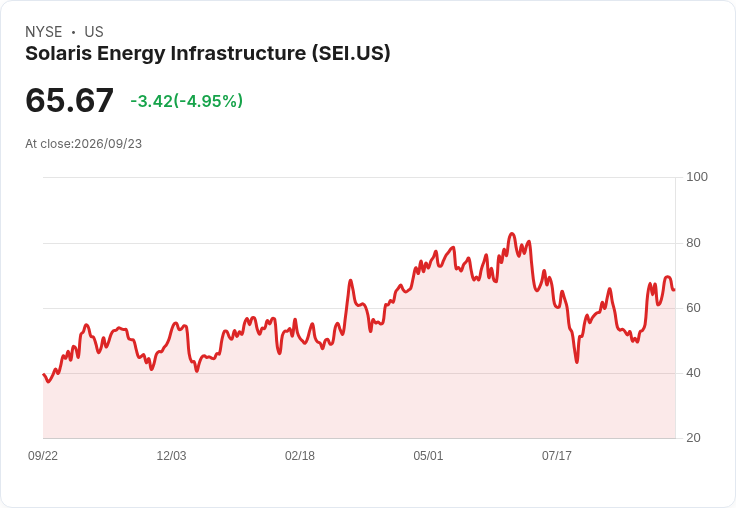Click the 20 price level axis label
Image resolution: width=736 pixels, height=508 pixels.
tap(693, 438)
